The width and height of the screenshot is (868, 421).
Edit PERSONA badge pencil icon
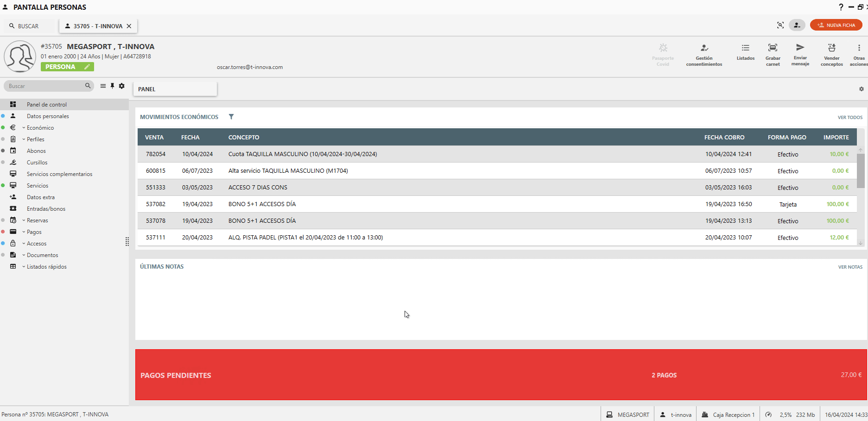click(x=87, y=67)
